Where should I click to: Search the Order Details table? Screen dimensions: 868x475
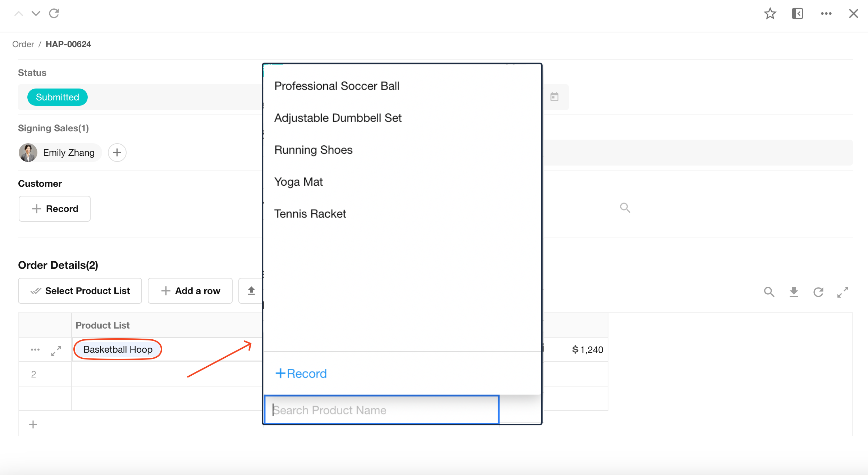click(x=769, y=291)
